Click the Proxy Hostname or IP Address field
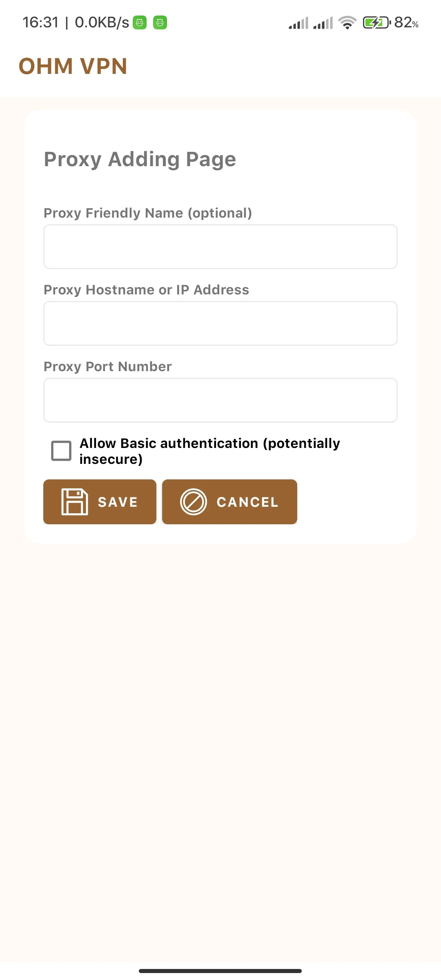The height and width of the screenshot is (980, 441). [x=220, y=323]
